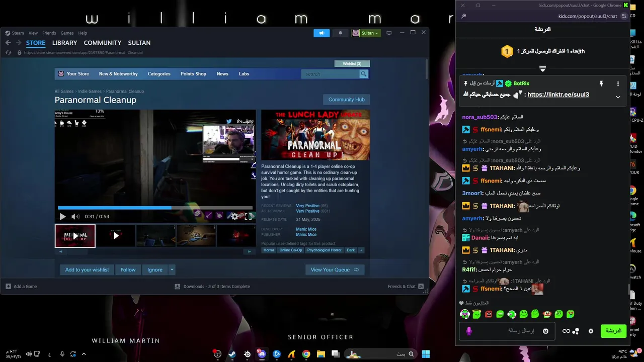The height and width of the screenshot is (362, 644).
Task: Select the first trailer thumbnail
Action: (x=75, y=236)
